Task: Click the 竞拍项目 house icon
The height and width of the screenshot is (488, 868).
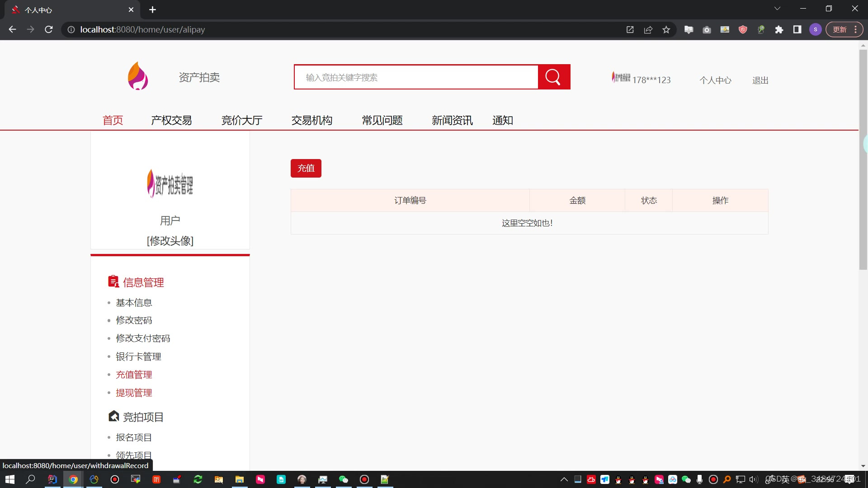Action: click(113, 416)
